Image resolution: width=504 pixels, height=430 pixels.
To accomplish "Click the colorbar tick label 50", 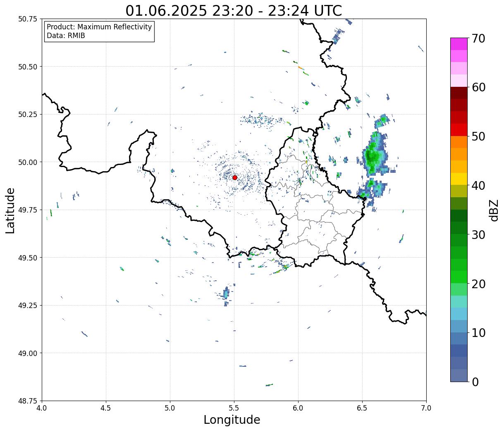I will 478,136.
